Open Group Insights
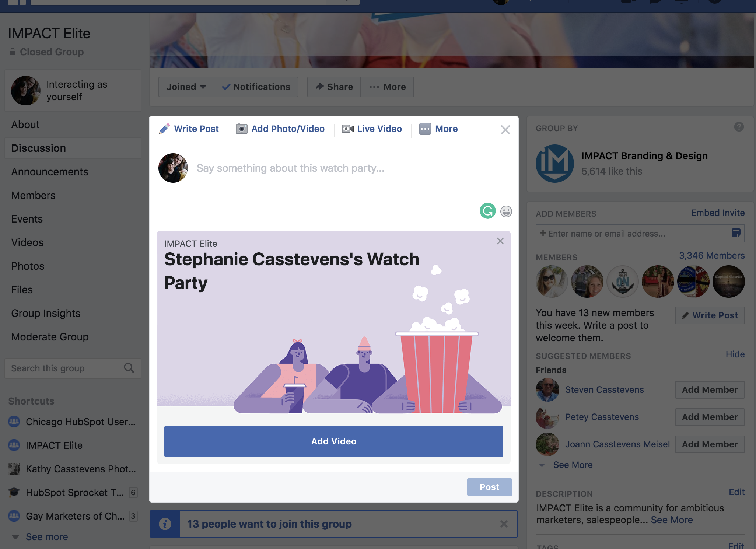The image size is (756, 549). pos(46,313)
